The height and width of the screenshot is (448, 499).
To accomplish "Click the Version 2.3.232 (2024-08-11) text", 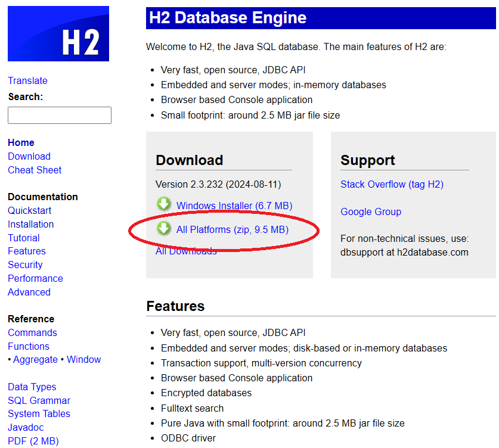I will click(218, 185).
